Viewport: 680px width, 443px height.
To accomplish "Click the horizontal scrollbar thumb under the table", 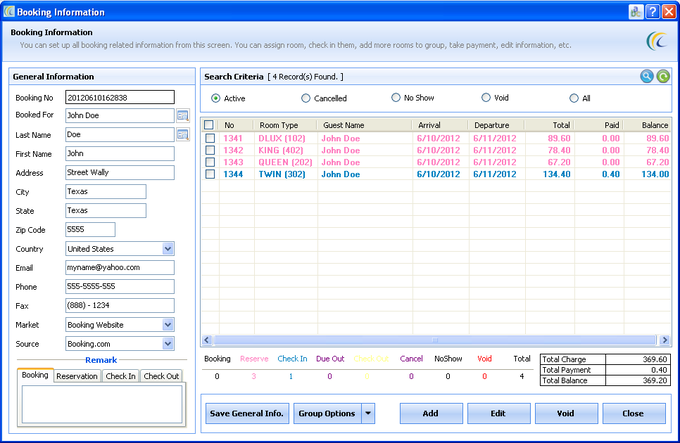I will (435, 340).
